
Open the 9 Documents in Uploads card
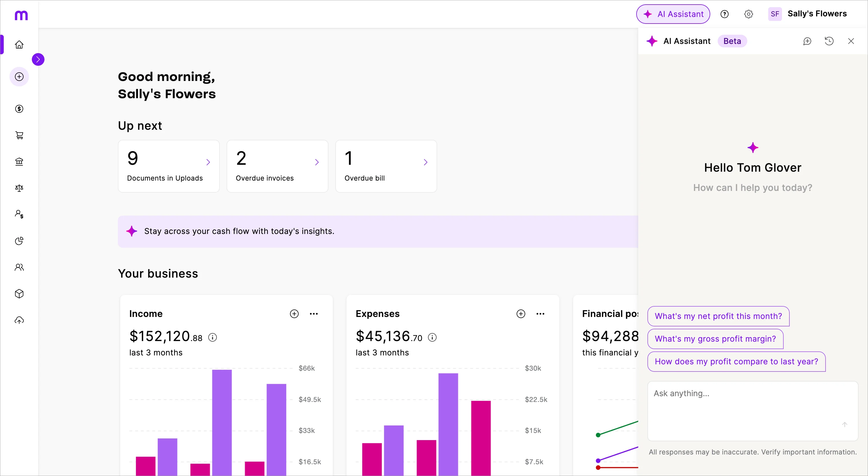point(168,166)
